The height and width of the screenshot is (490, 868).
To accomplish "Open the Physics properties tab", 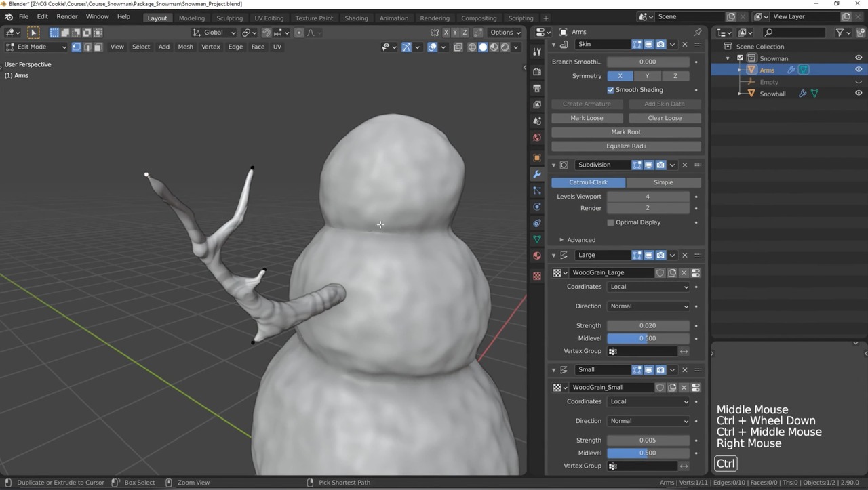I will (x=537, y=207).
